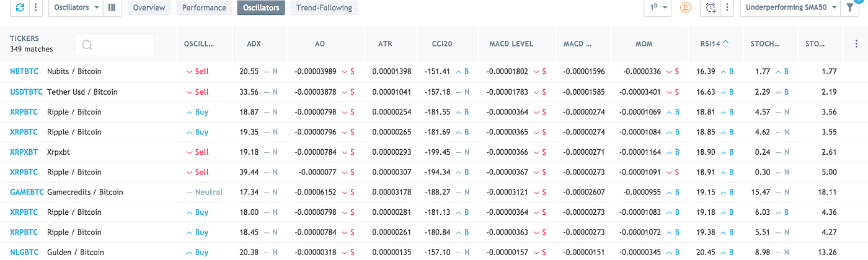The image size is (868, 260).
Task: Sort by the AO column header
Action: (320, 44)
